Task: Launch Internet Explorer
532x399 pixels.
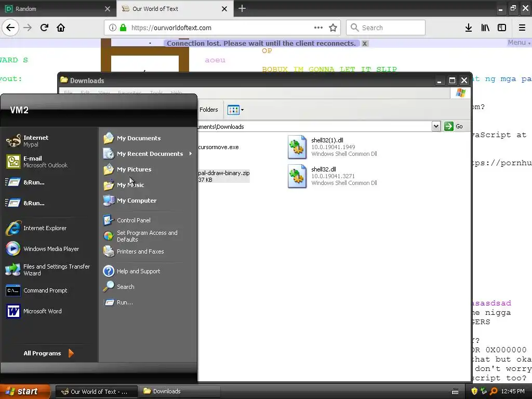Action: pyautogui.click(x=49, y=228)
